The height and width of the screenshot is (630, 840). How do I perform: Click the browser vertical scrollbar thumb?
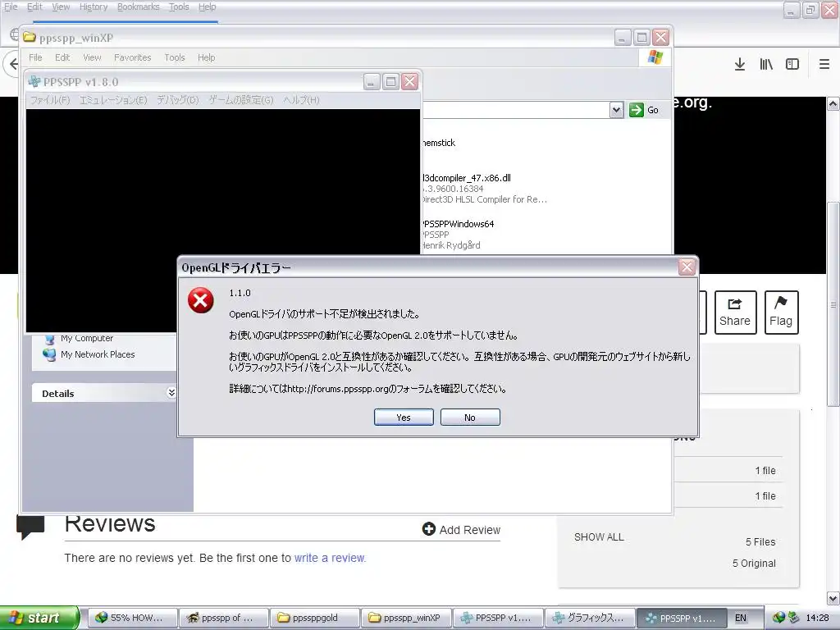pyautogui.click(x=833, y=304)
